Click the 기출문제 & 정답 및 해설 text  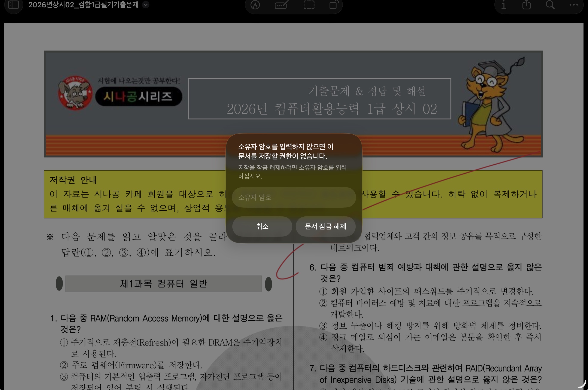click(x=367, y=91)
